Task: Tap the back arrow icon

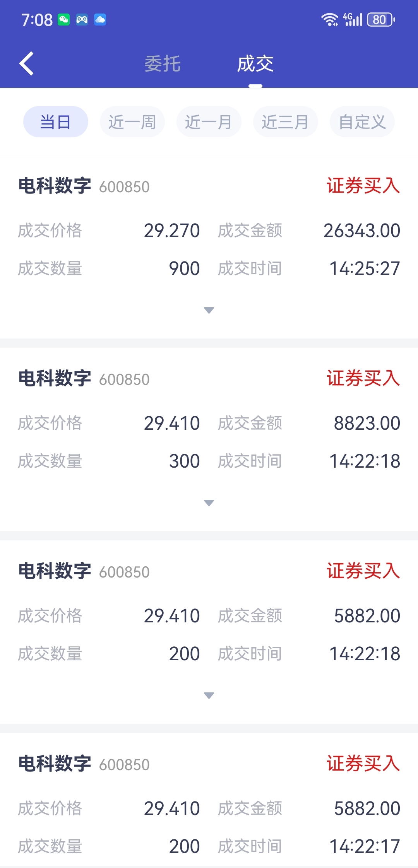Action: pos(27,63)
